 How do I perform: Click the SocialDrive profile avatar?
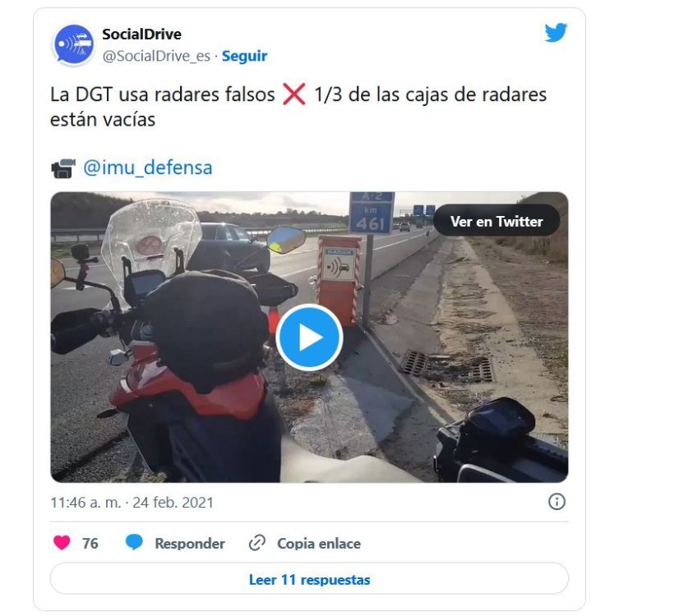tap(74, 44)
